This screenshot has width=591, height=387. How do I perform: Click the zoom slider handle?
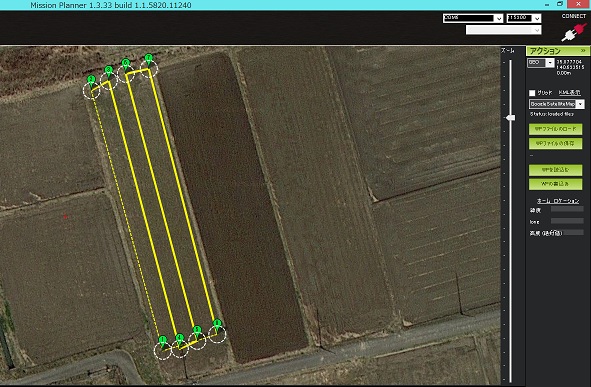(x=510, y=118)
